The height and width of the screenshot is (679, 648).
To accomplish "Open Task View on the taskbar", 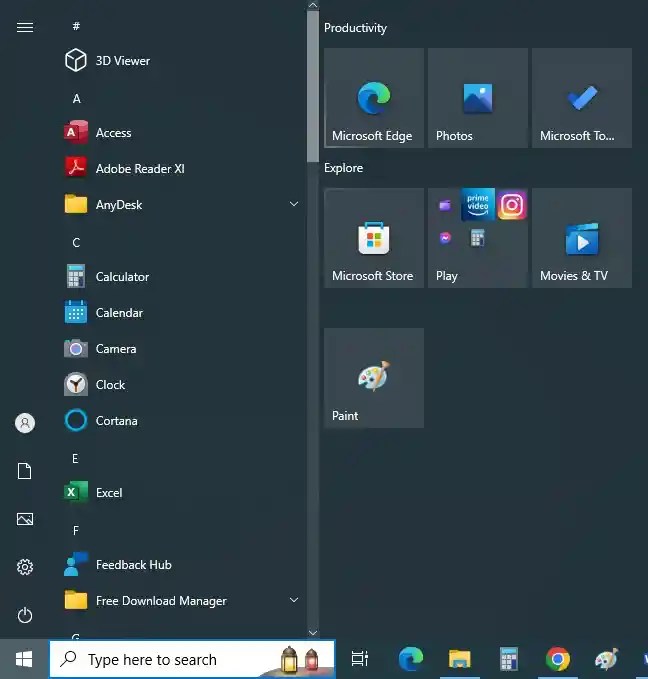I will (360, 659).
